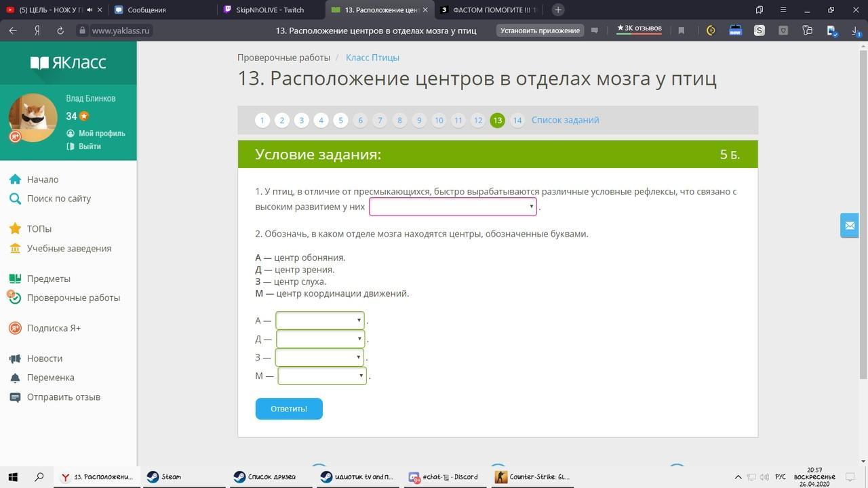
Task: Switch to the SkipNhOLIVE Twitch tab
Action: pos(271,10)
